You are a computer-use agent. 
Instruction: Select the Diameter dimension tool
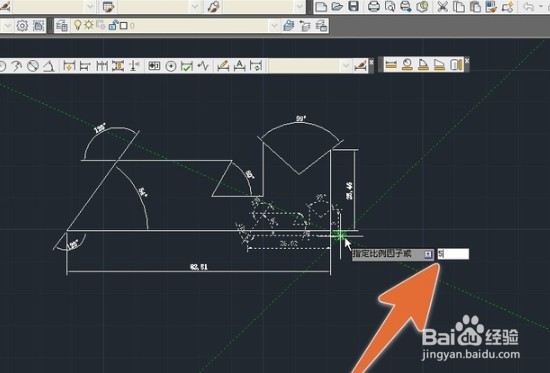tap(33, 66)
